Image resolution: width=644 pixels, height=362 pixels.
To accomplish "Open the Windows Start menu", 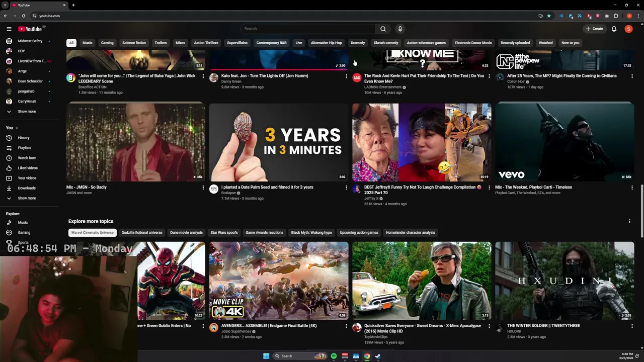I will [266, 356].
